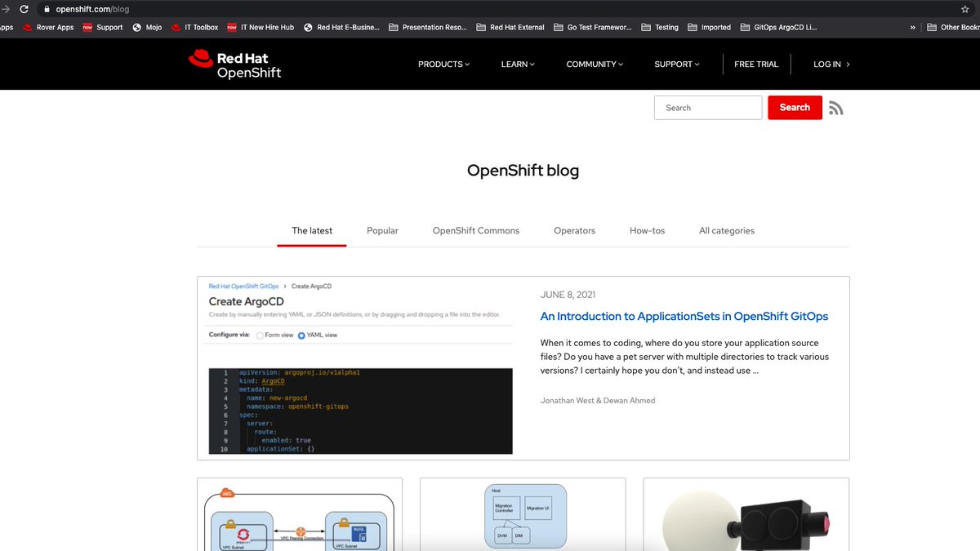This screenshot has width=980, height=551.
Task: Click the FREE TRIAL link
Action: pos(756,64)
